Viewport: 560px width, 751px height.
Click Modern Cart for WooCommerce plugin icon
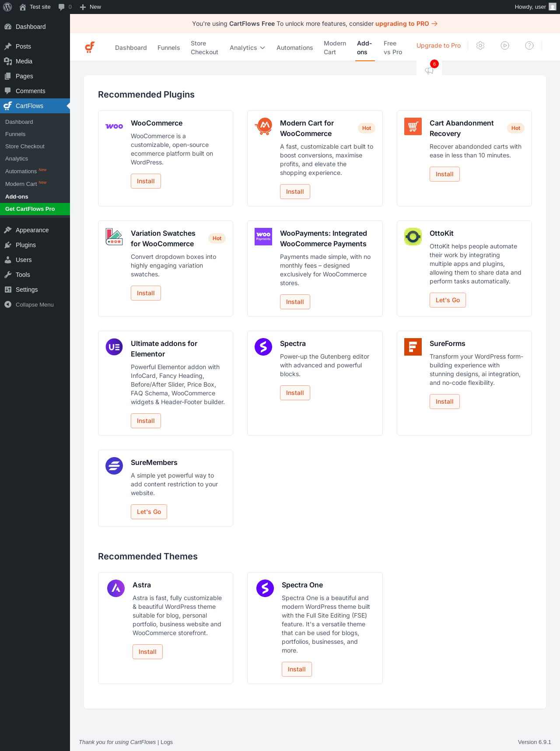[263, 126]
